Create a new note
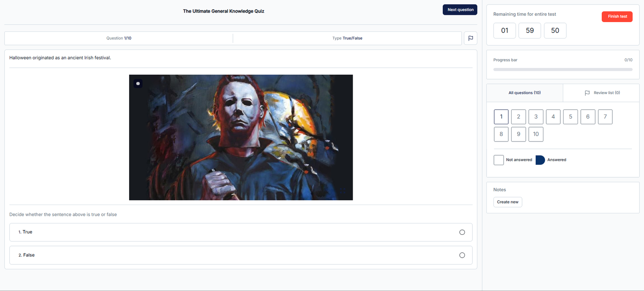Screen dimensions: 644x291 pyautogui.click(x=508, y=202)
